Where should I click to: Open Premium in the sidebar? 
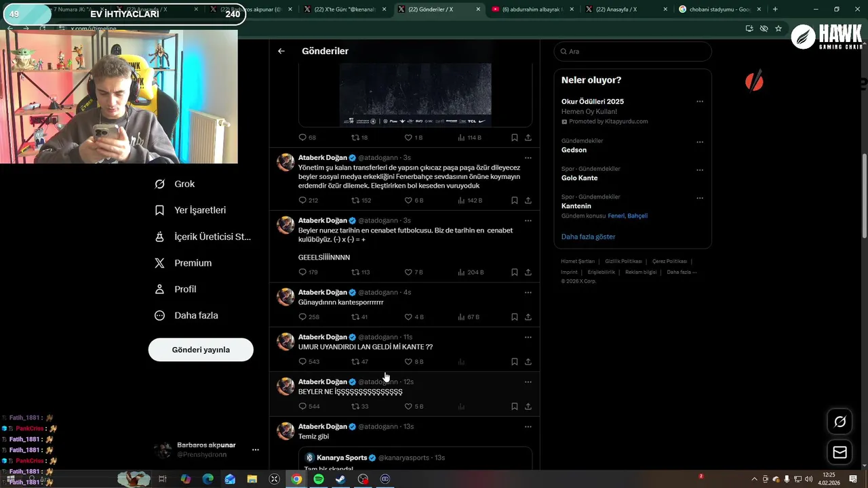click(183, 263)
